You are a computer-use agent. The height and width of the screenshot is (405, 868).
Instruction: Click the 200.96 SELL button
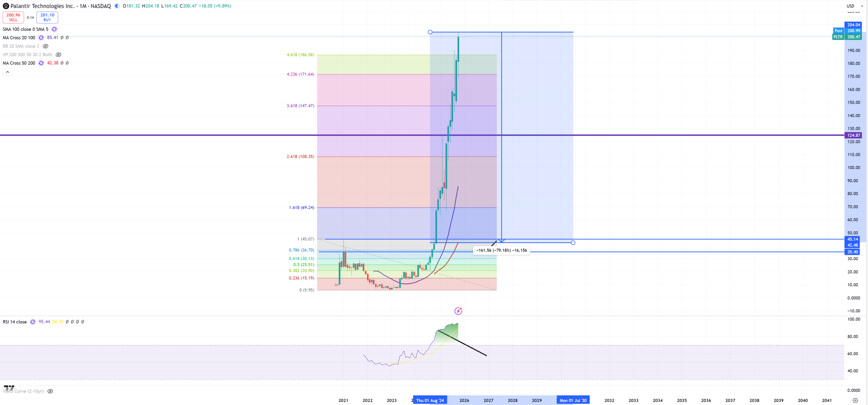13,17
